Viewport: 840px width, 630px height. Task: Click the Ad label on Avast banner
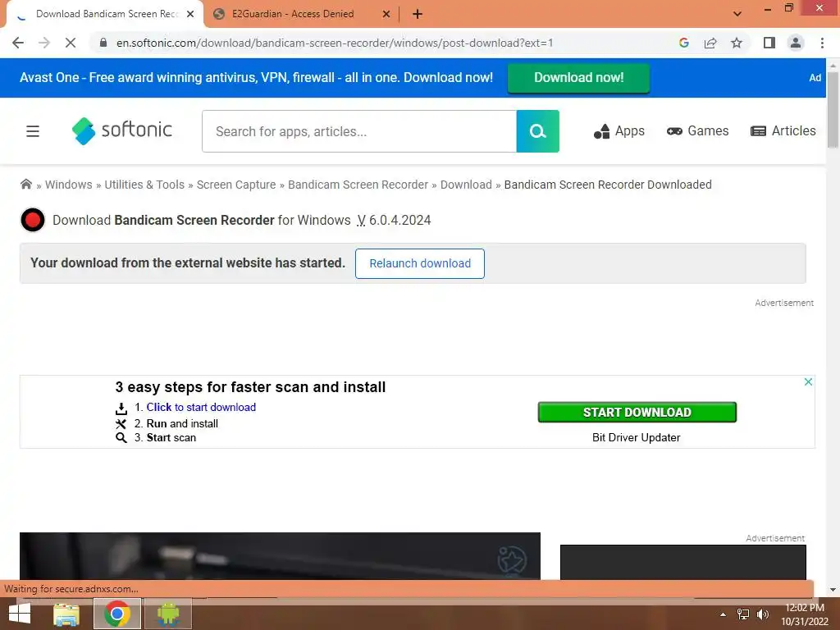[815, 78]
